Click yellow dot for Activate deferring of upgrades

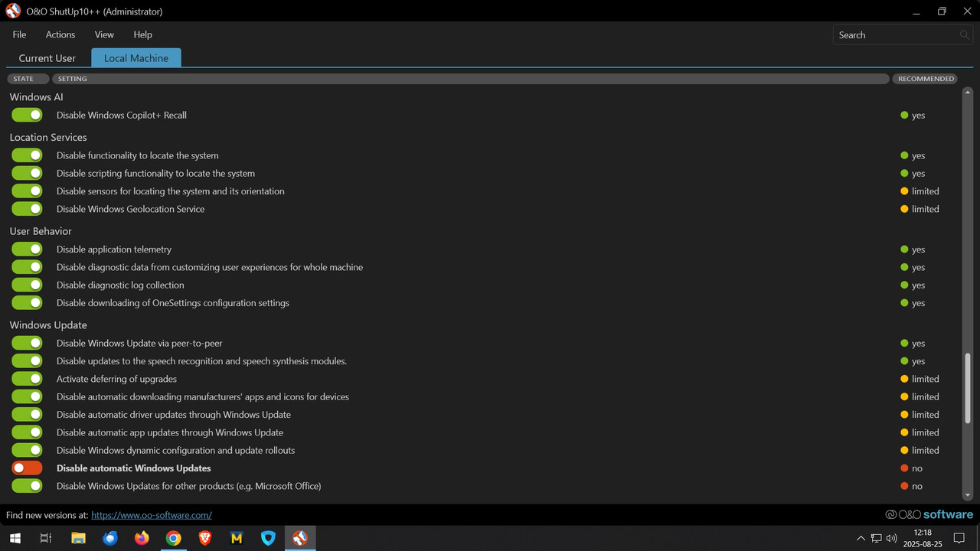coord(904,379)
